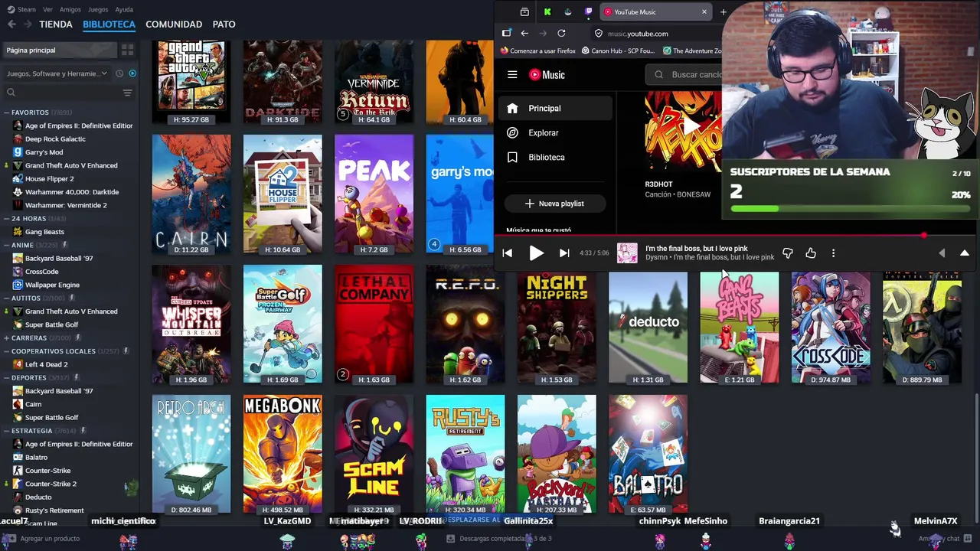Screen dimensions: 980x551
Task: Select Wallpaper Engine in the sidebar
Action: pos(52,285)
